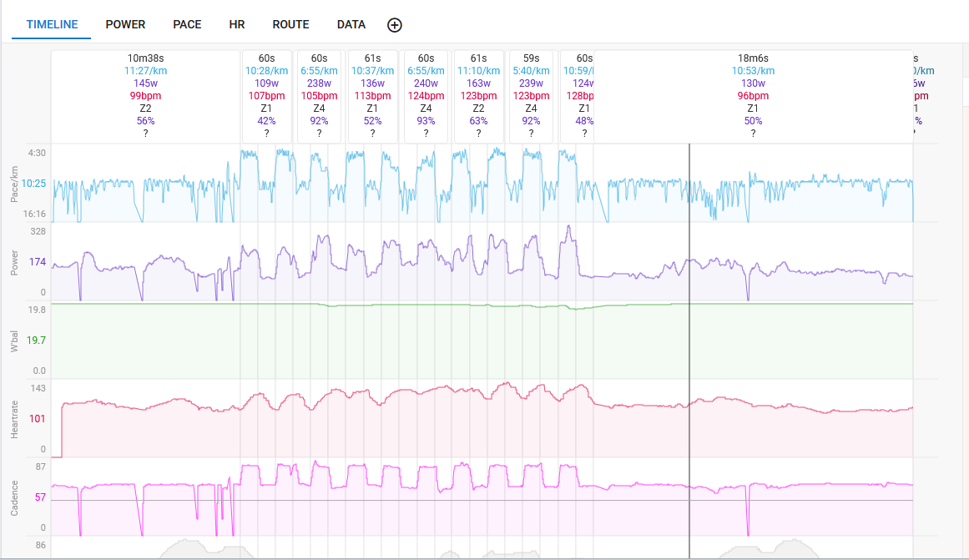Image resolution: width=969 pixels, height=560 pixels.
Task: Open the TIMELINE tab
Action: 52,25
